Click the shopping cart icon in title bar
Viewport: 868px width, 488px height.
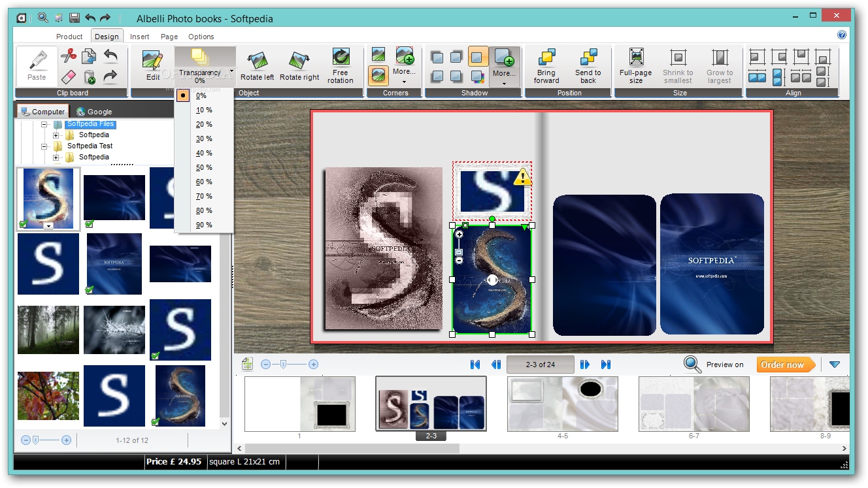(x=59, y=18)
